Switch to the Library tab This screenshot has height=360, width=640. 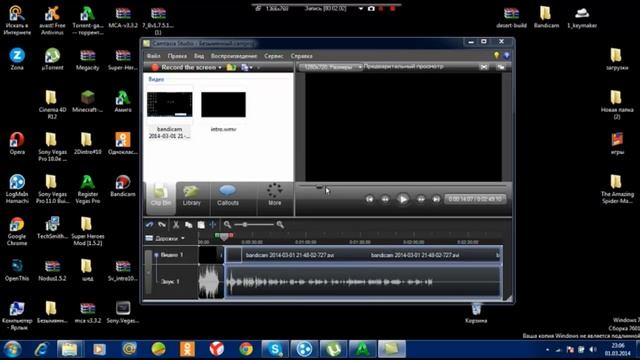(191, 196)
